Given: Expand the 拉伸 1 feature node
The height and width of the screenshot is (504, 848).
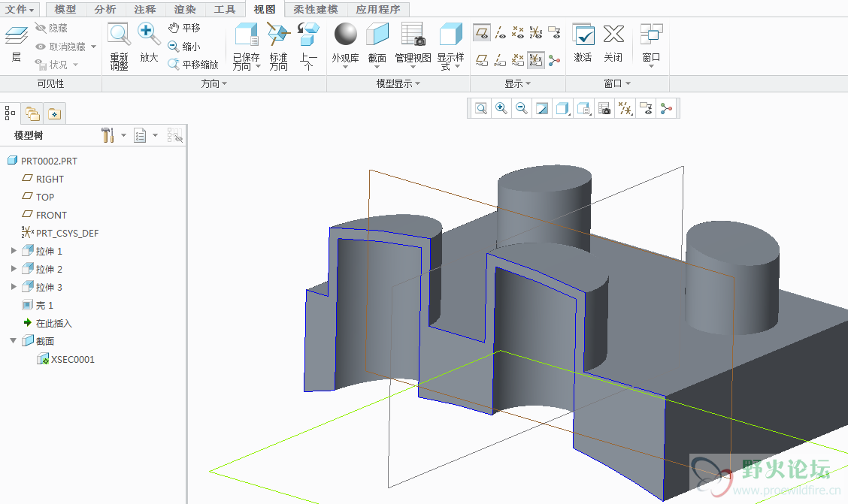Looking at the screenshot, I should pyautogui.click(x=14, y=251).
